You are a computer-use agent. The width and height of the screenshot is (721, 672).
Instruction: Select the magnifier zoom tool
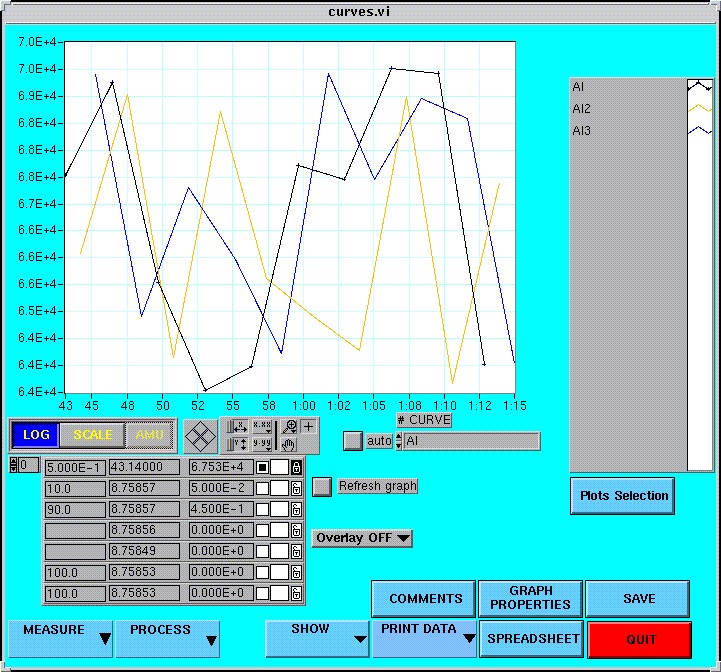point(290,427)
